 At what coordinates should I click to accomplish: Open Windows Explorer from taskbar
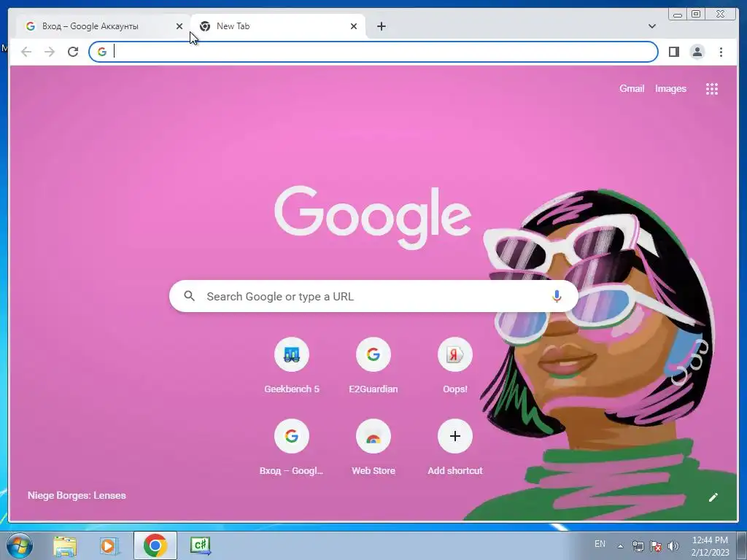65,545
